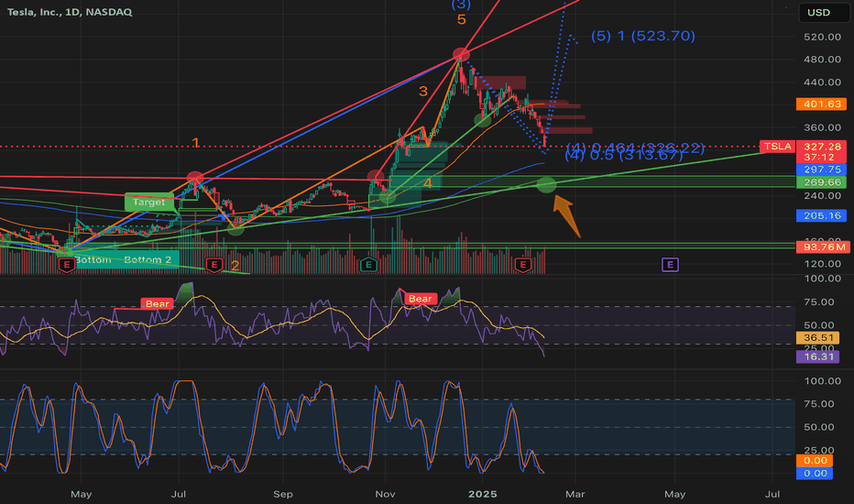The height and width of the screenshot is (504, 854).
Task: Click orange wave label 3 on chart
Action: 422,91
